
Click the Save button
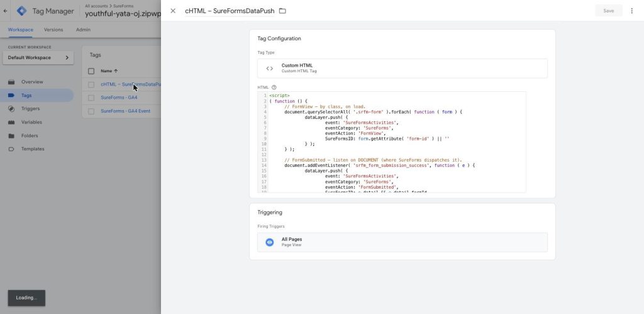(608, 11)
